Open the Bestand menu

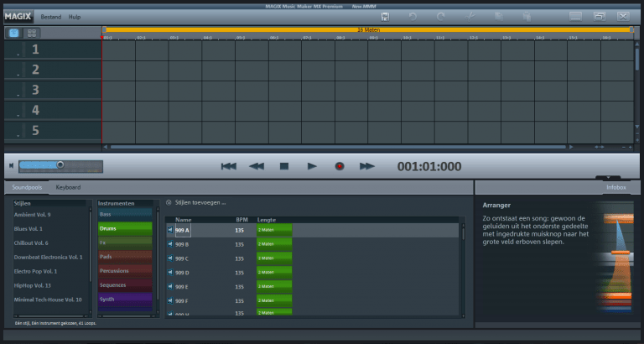pyautogui.click(x=51, y=18)
